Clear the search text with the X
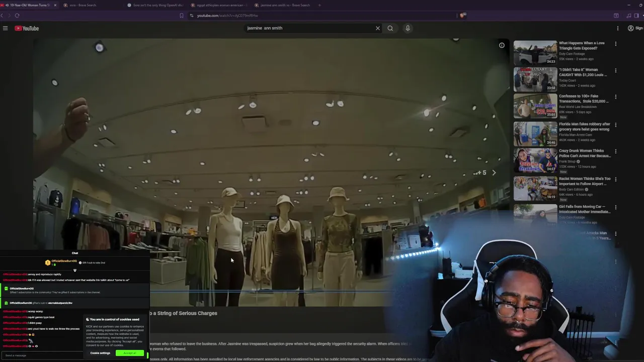Screen dimensions: 644x362 [378, 28]
